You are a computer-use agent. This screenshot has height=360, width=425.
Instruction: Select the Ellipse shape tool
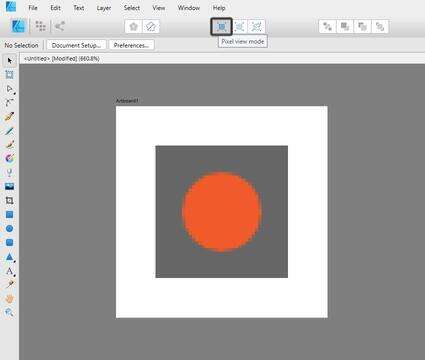9,228
